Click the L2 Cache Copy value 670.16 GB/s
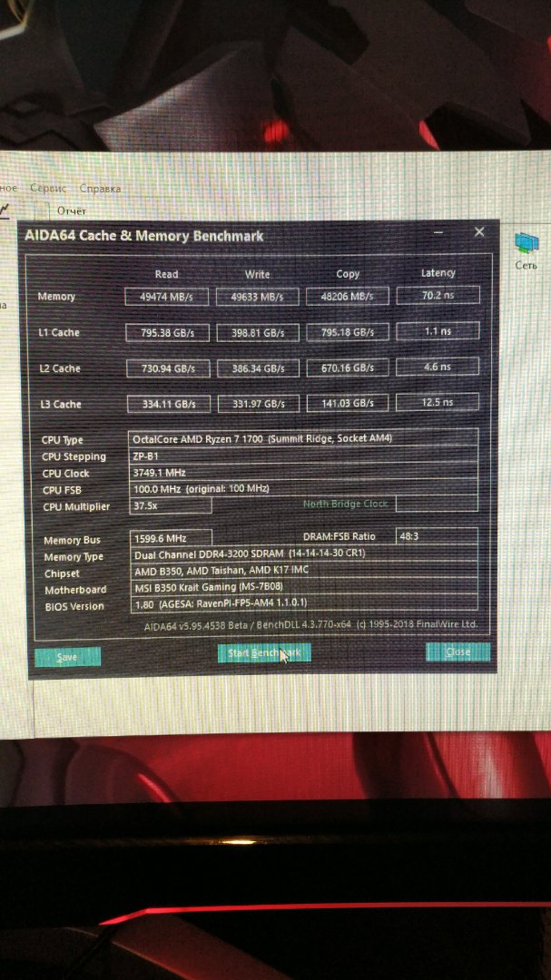This screenshot has height=980, width=551. 347,367
